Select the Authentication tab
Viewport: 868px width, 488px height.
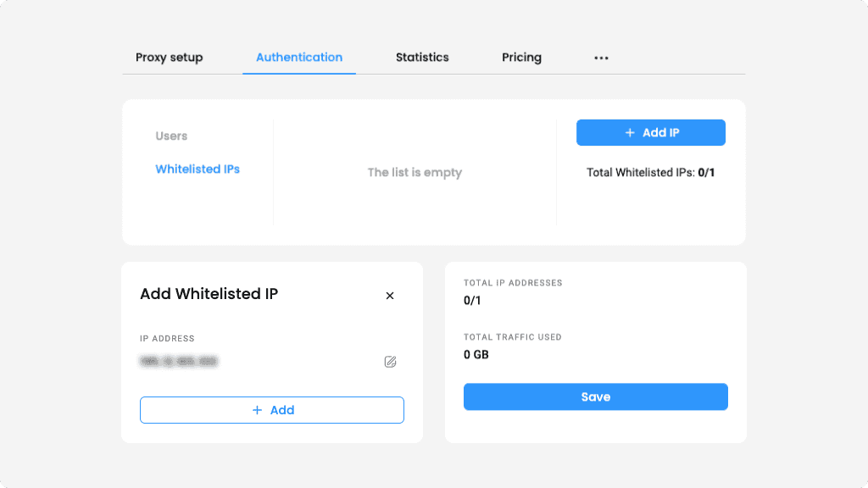299,58
